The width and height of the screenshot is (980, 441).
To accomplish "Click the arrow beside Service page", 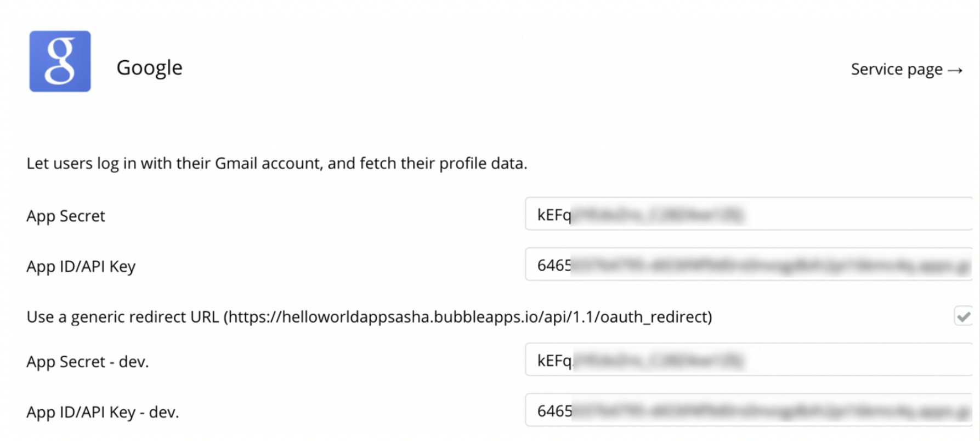I will (955, 70).
